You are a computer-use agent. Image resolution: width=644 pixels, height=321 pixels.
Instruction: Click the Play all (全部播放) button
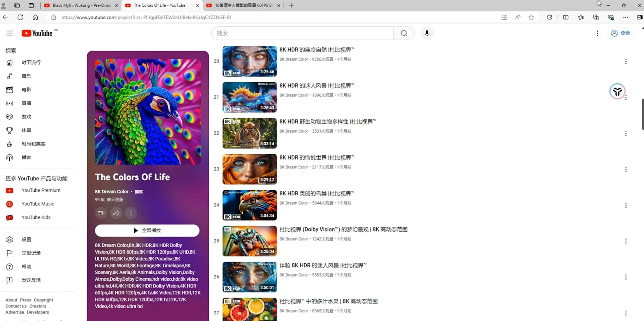(x=147, y=230)
